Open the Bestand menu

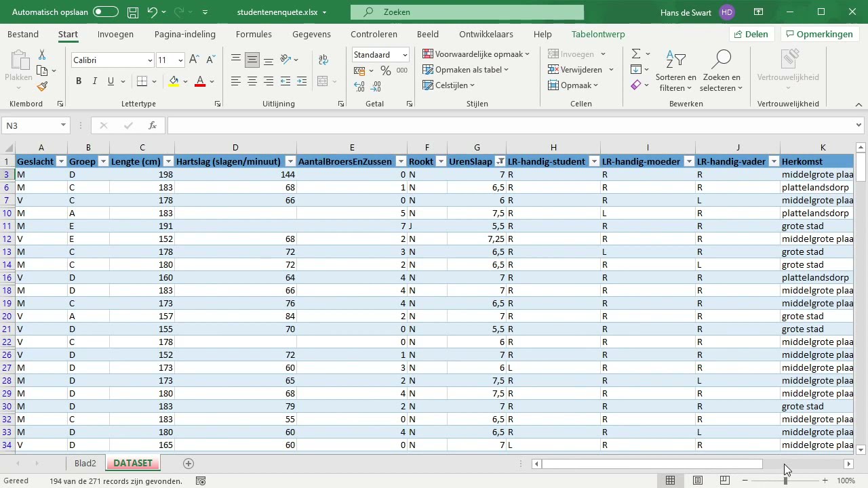tap(23, 35)
